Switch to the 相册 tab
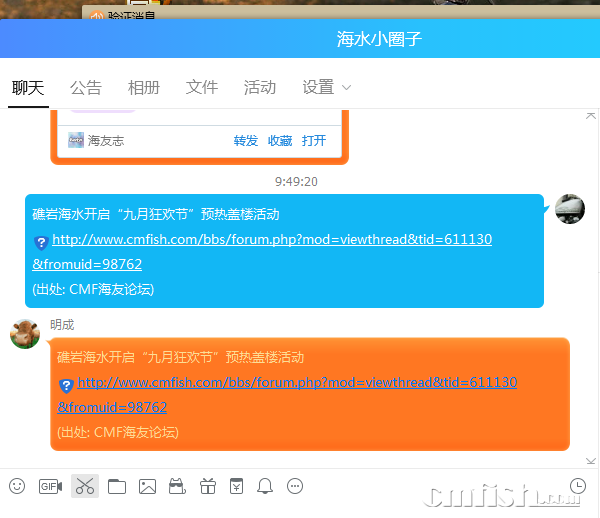Image resolution: width=600 pixels, height=518 pixels. coord(144,88)
